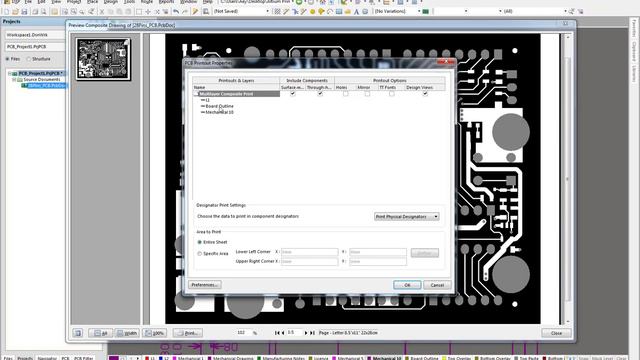Click the Print toolbar icon
The image size is (640, 360).
click(35, 12)
